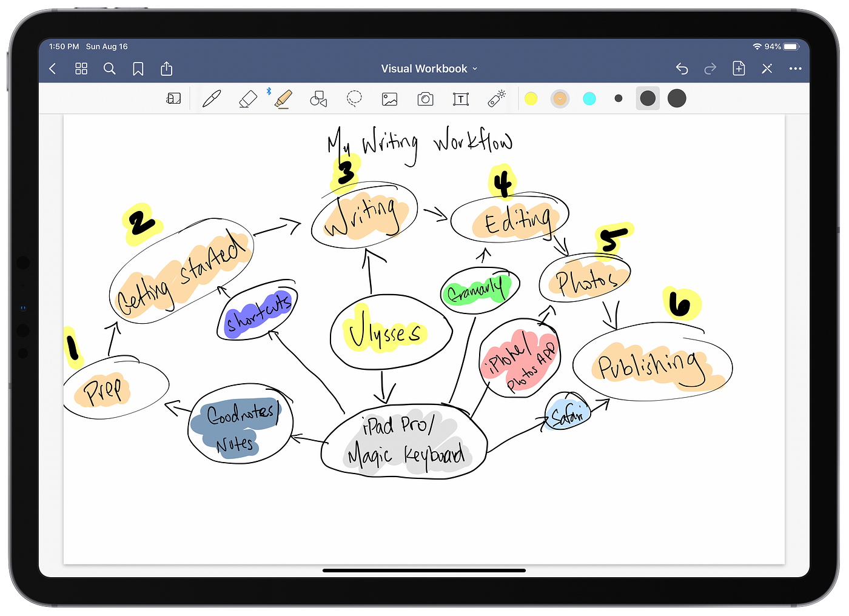This screenshot has width=849, height=616.
Task: Open the Camera tool
Action: pos(426,99)
